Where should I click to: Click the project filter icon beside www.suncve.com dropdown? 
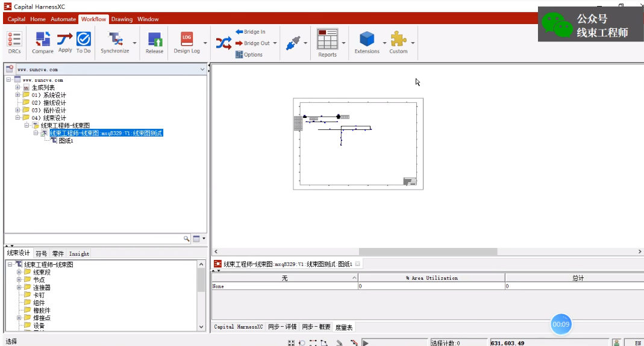(x=10, y=69)
